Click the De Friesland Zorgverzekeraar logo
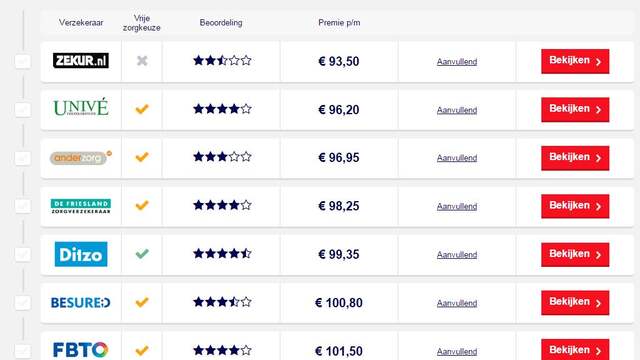Viewport: 640px width, 360px height. (81, 206)
